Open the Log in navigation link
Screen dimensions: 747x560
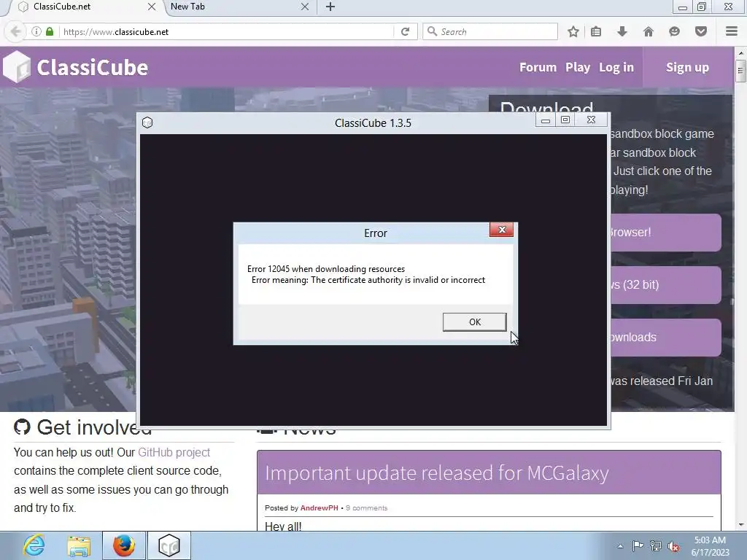point(616,67)
